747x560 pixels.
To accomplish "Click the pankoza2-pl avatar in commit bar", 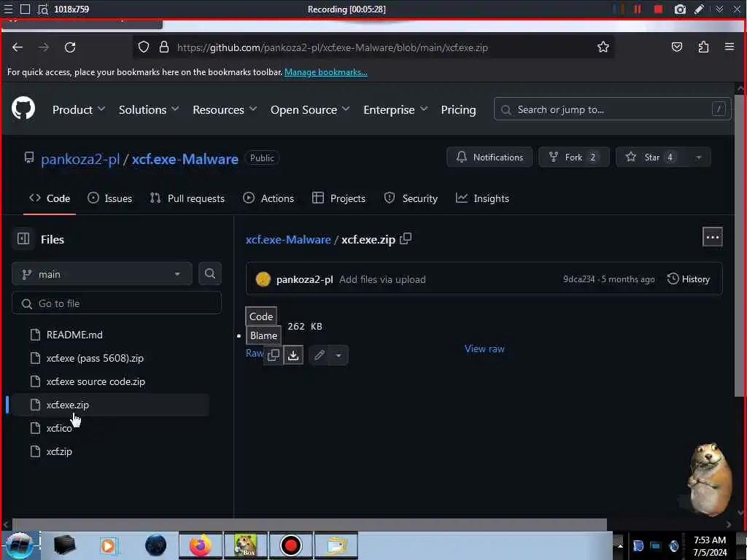I will pyautogui.click(x=263, y=279).
